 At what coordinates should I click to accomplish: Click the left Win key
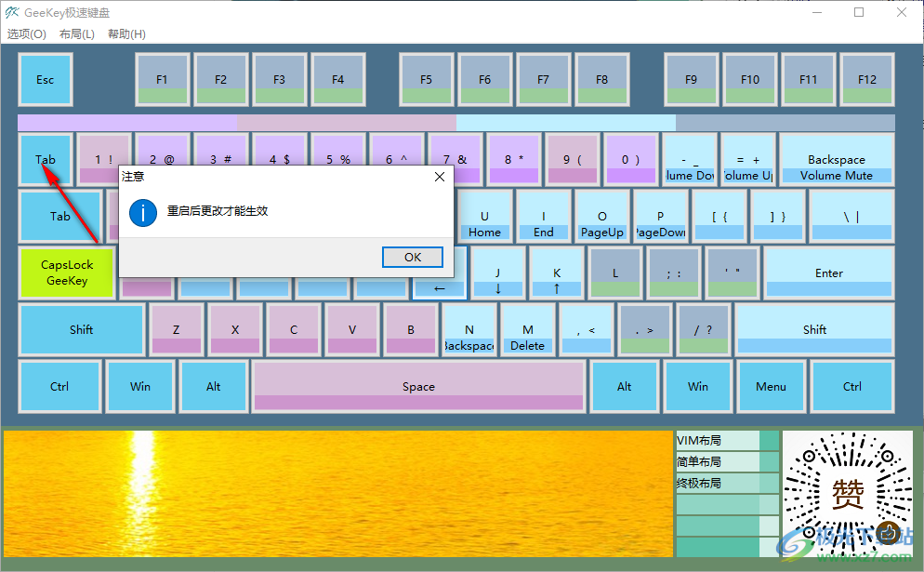click(140, 386)
